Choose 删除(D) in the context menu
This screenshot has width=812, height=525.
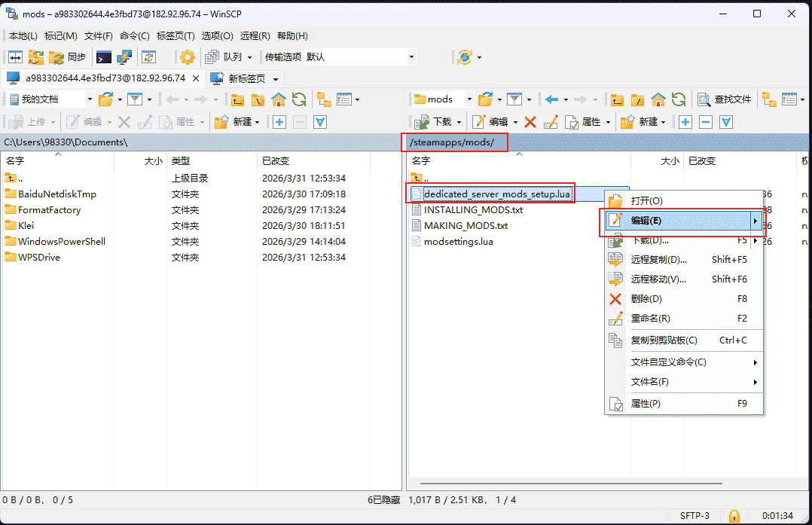pos(684,299)
